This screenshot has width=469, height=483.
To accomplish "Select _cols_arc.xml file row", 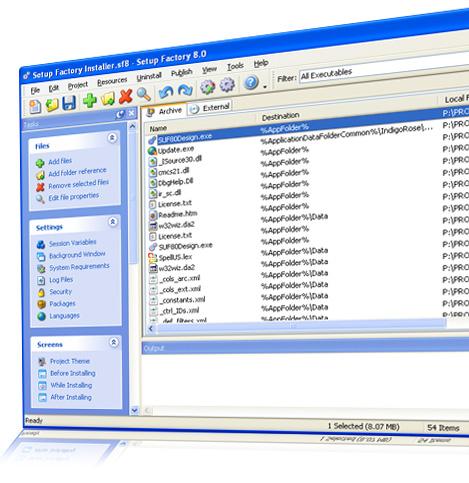I will (180, 279).
